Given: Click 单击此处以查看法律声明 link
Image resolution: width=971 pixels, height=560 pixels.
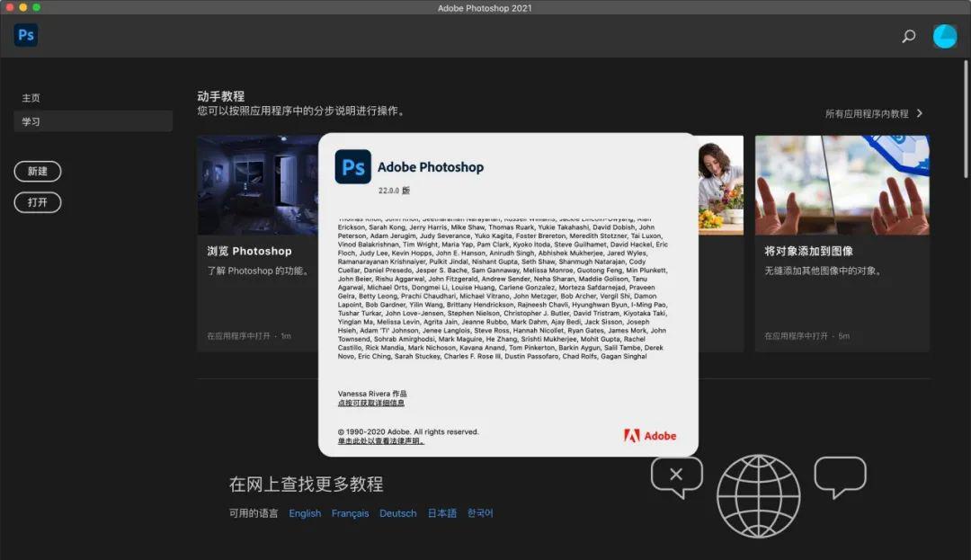Looking at the screenshot, I should (381, 441).
